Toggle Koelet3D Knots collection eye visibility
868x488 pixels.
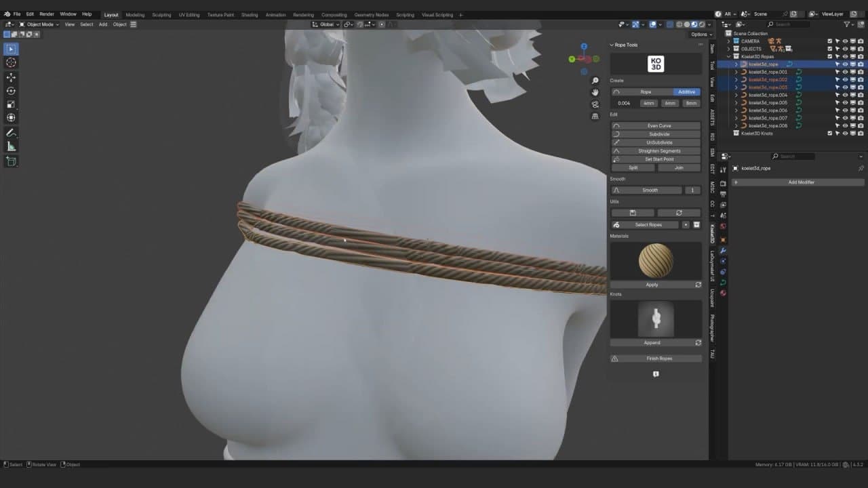(845, 134)
